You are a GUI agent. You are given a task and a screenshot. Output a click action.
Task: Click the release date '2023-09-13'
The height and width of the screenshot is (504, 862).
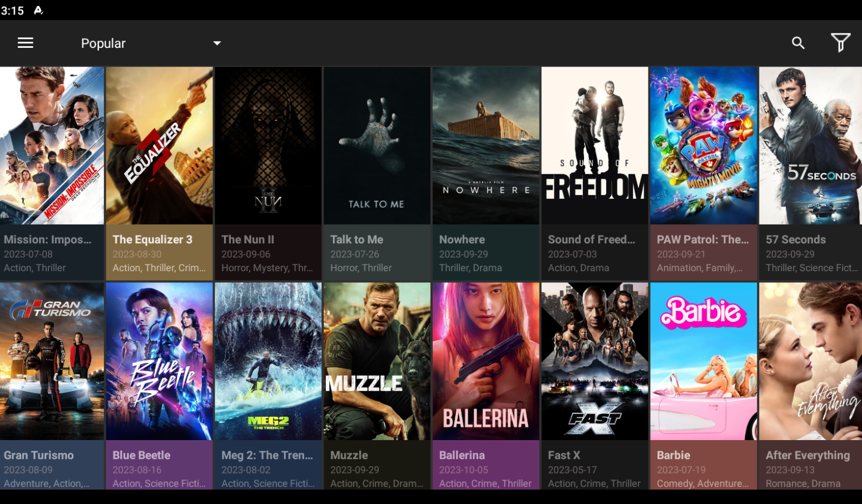pos(790,470)
